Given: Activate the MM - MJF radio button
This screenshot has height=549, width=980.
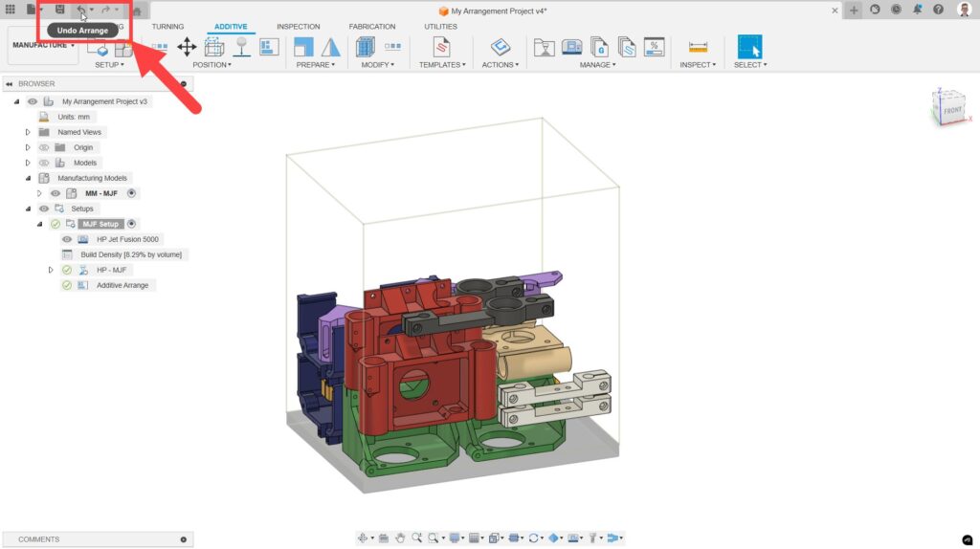Looking at the screenshot, I should (131, 193).
